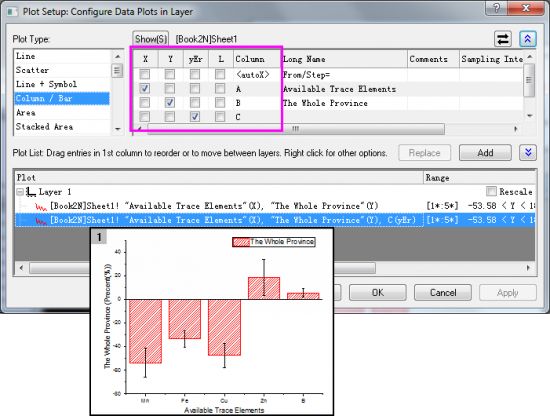Check X box for <autoX> row
Image resolution: width=550 pixels, height=416 pixels.
pyautogui.click(x=145, y=74)
